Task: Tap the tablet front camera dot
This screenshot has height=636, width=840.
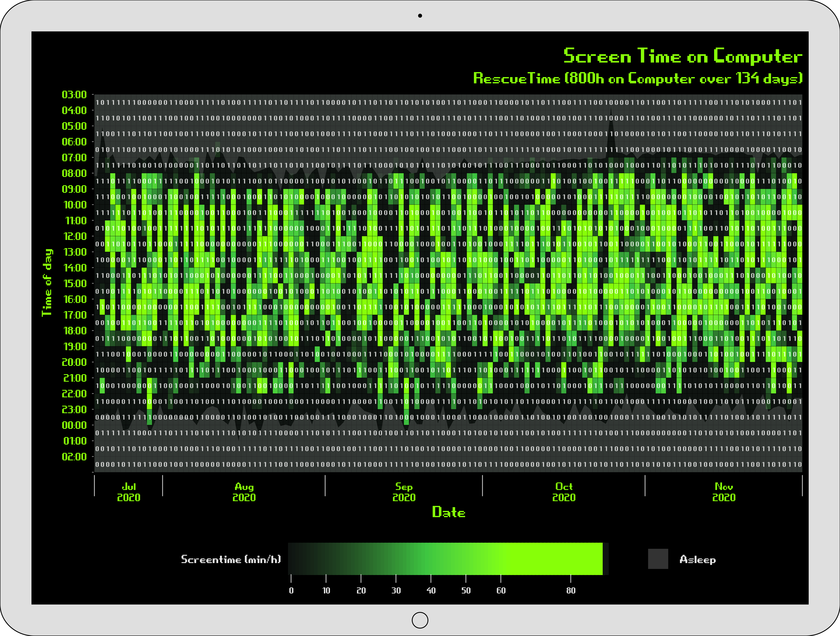Action: tap(420, 16)
